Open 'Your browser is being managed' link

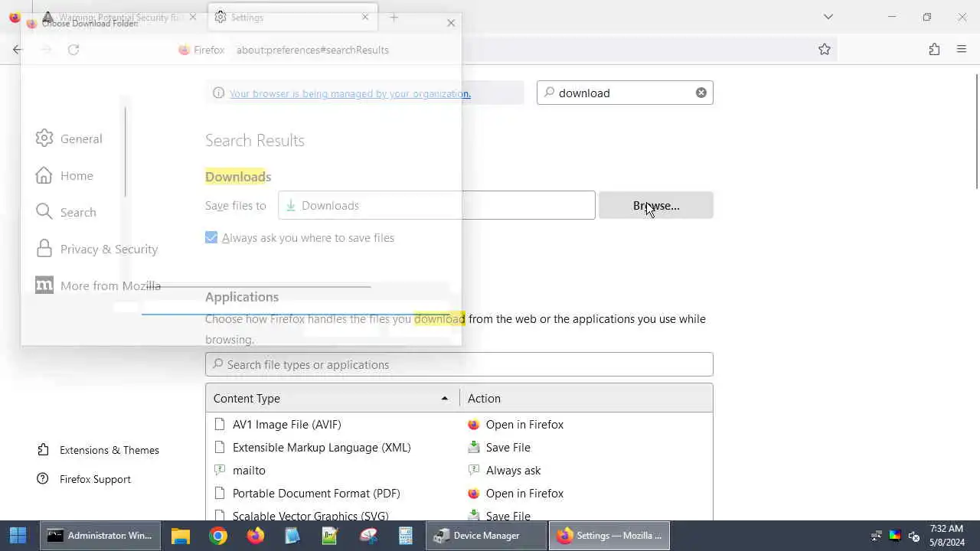point(350,93)
